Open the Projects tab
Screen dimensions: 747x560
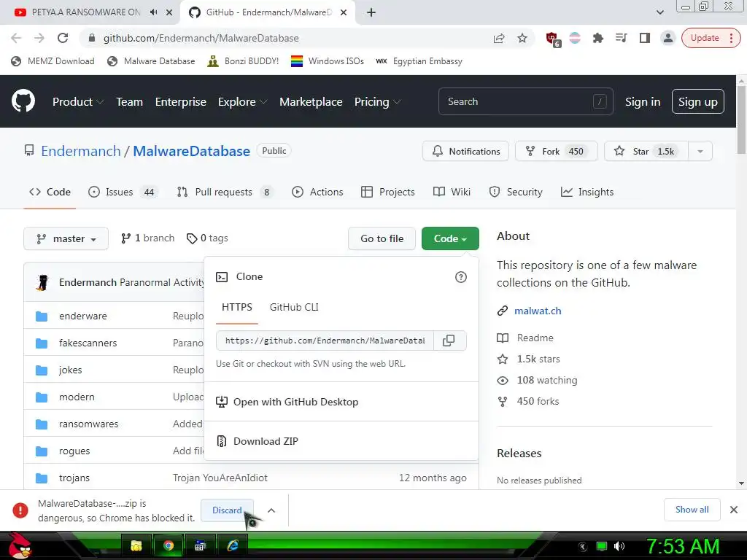coord(388,192)
